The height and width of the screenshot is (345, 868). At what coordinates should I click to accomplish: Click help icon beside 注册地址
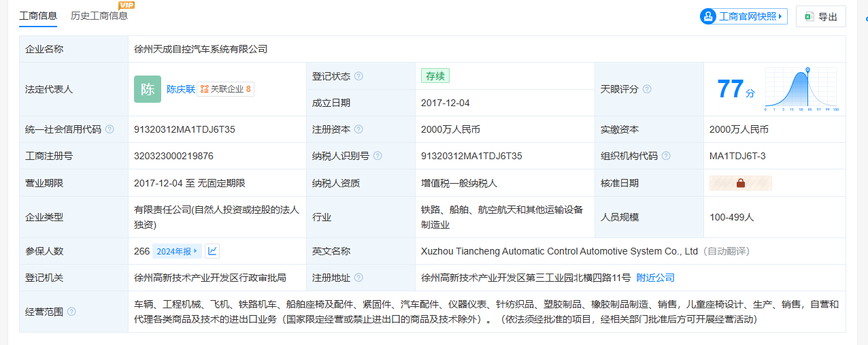pos(358,278)
